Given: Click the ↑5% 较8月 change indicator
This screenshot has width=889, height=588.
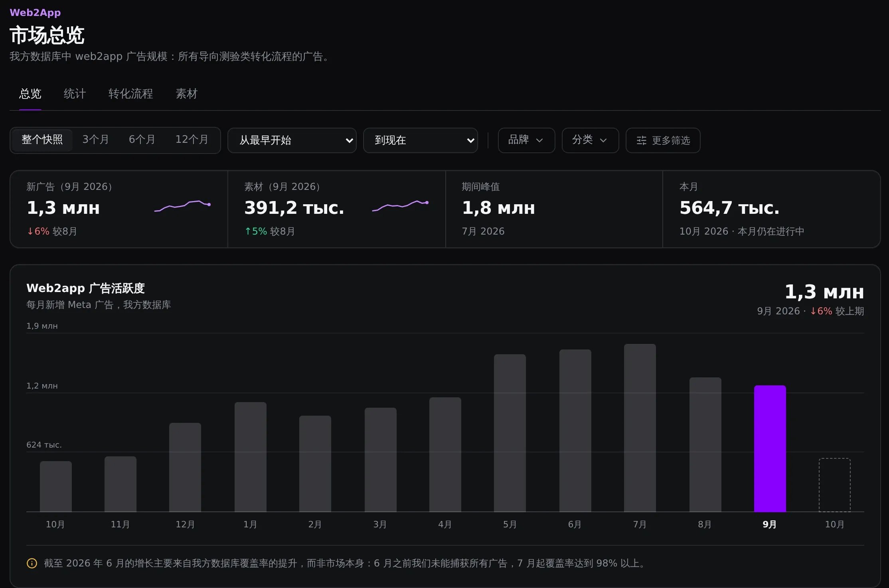Looking at the screenshot, I should click(270, 231).
